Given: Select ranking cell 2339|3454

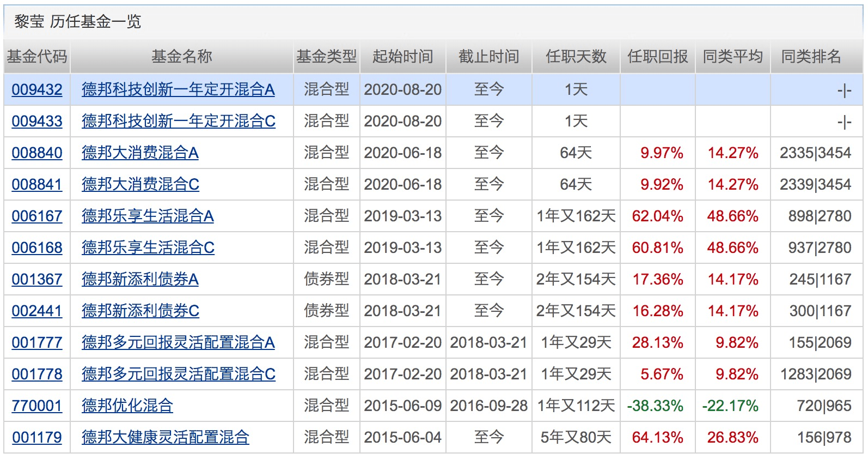Looking at the screenshot, I should [x=816, y=184].
